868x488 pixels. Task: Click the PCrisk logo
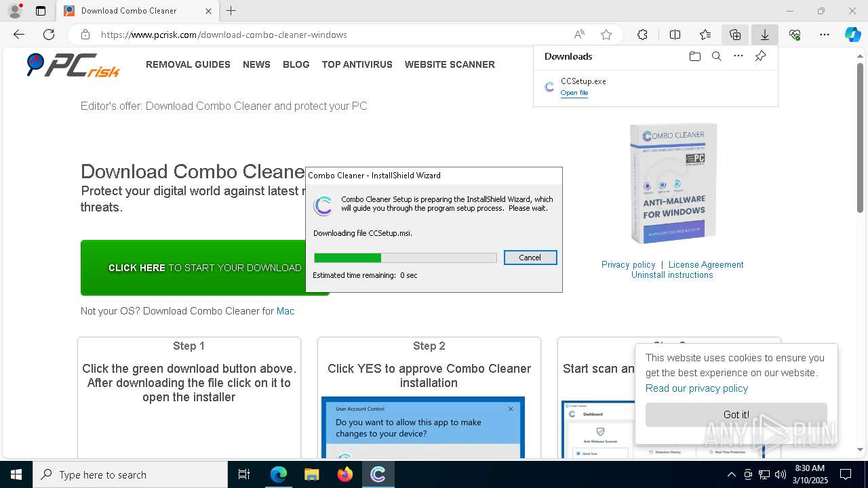click(73, 65)
